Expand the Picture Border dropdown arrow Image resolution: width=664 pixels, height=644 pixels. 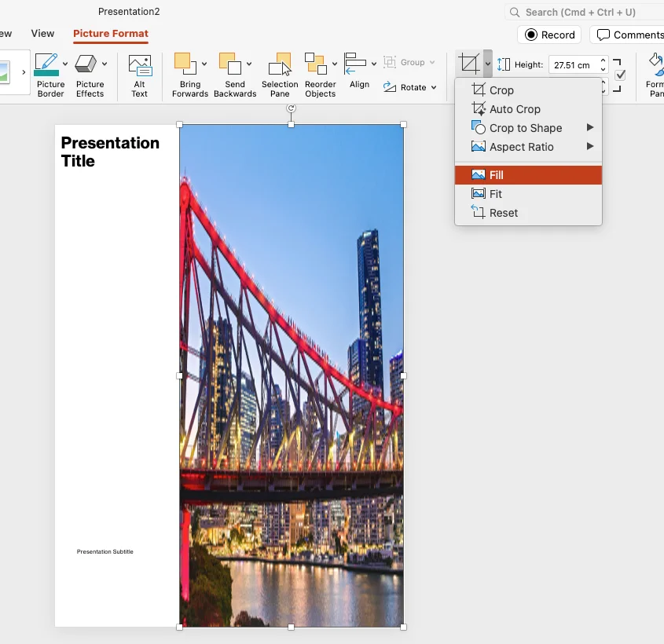point(65,64)
